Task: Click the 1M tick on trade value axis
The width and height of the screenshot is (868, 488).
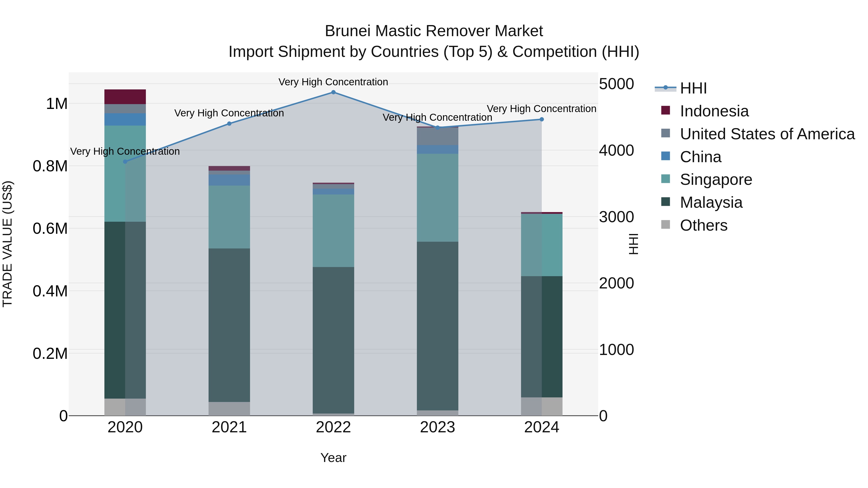Action: click(x=57, y=104)
